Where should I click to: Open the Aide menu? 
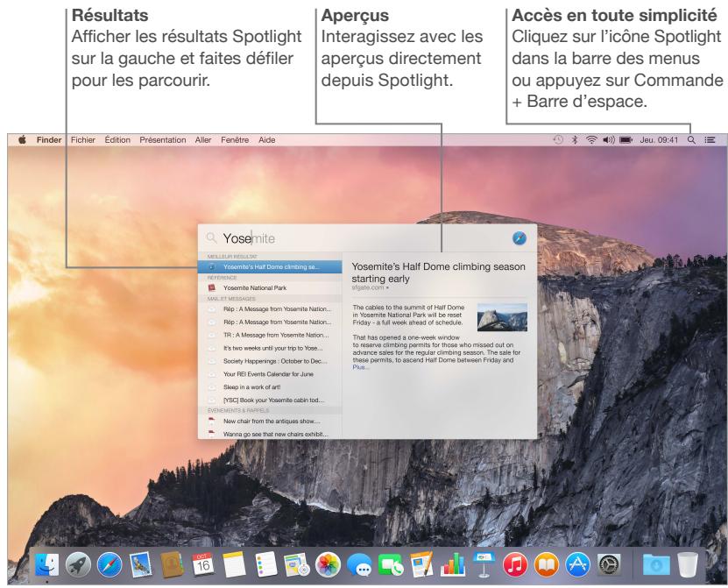(x=267, y=140)
